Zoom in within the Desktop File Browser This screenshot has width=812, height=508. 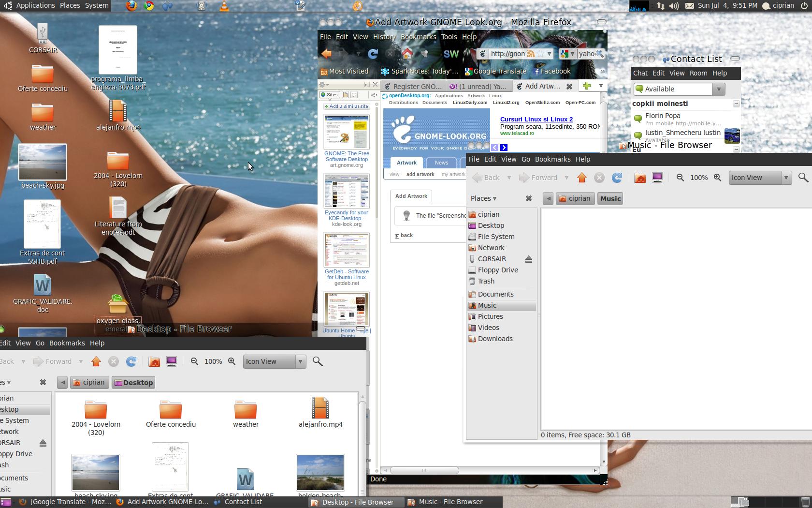[232, 361]
